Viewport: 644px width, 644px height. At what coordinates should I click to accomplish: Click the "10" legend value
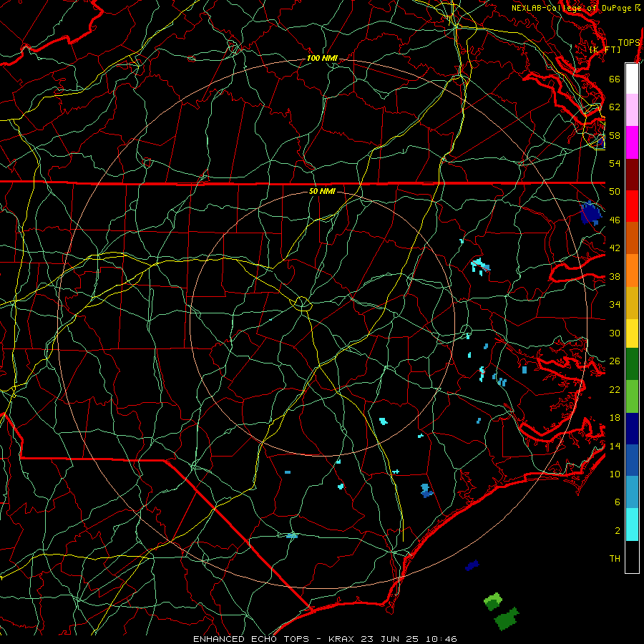click(615, 474)
